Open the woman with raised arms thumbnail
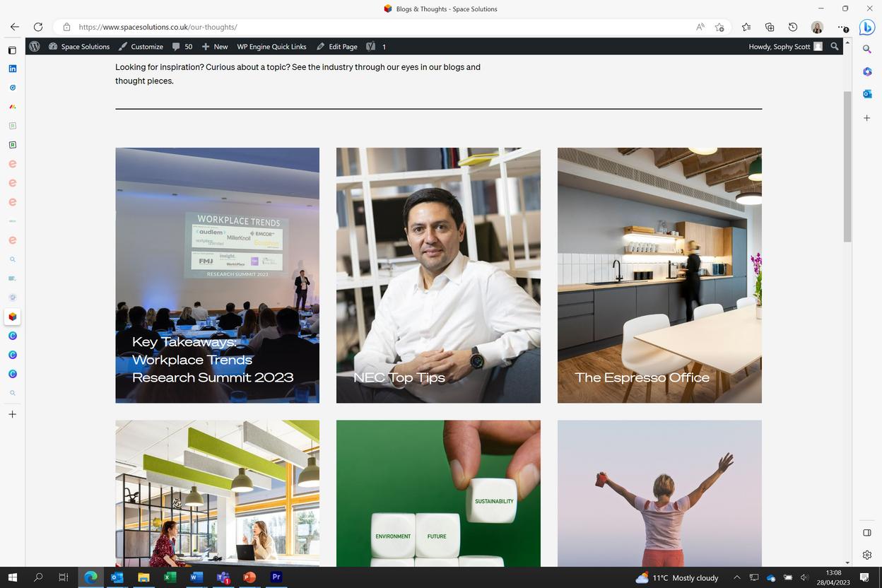The width and height of the screenshot is (882, 588). [x=659, y=493]
